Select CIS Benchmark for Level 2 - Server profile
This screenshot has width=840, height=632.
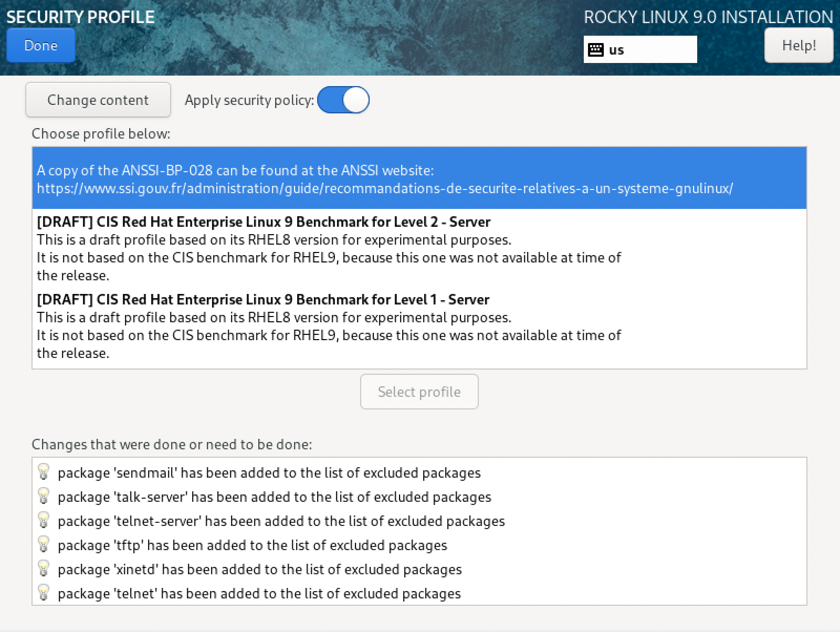[419, 248]
